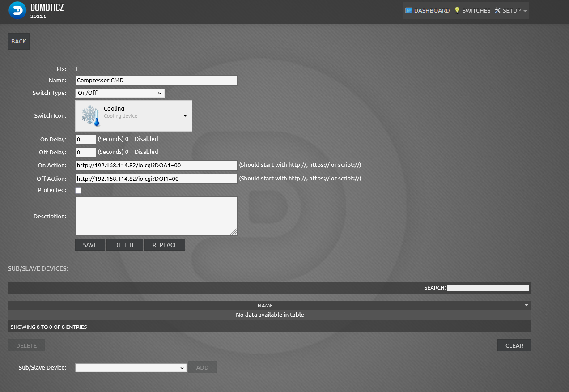Click the Replace button

[165, 245]
